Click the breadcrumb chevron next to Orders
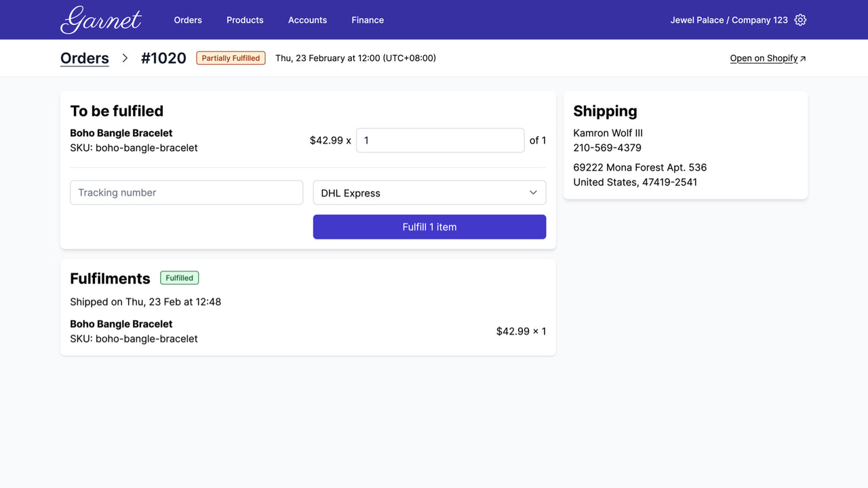The height and width of the screenshot is (488, 868). tap(125, 58)
